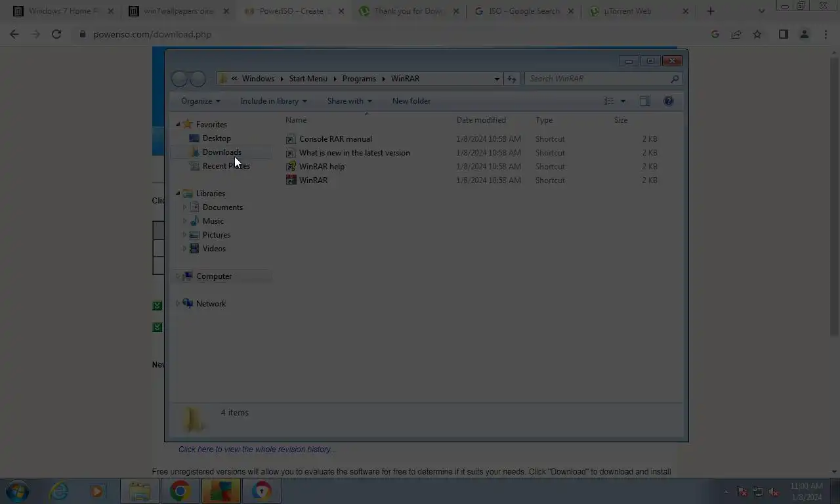The height and width of the screenshot is (504, 840).
Task: Expand the Network tree node
Action: (178, 304)
